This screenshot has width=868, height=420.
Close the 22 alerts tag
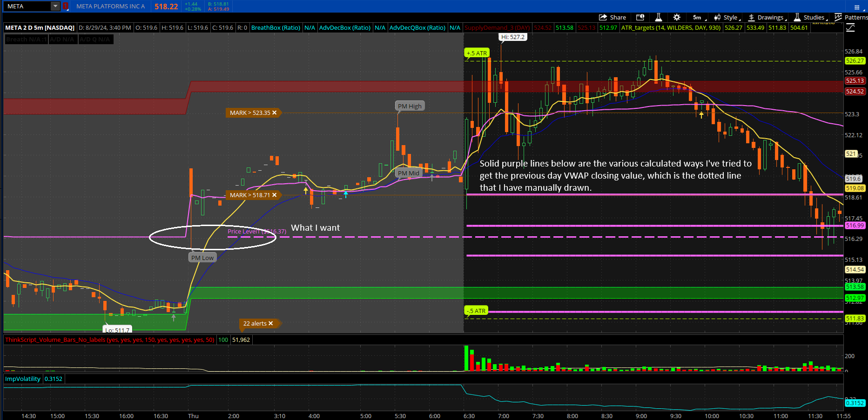click(271, 323)
